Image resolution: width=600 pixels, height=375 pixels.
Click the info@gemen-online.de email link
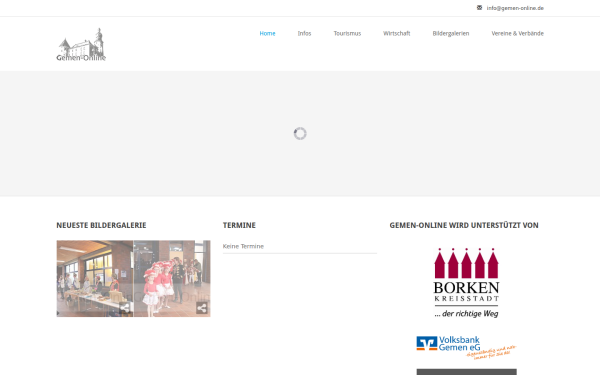click(x=515, y=8)
